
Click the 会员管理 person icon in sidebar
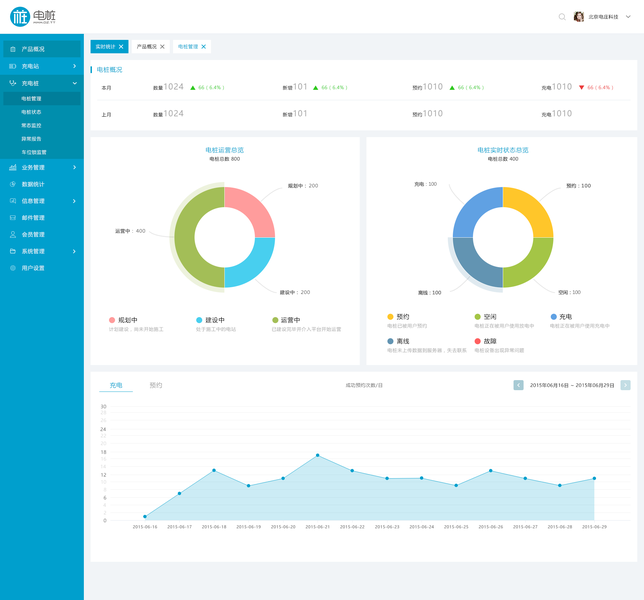pos(13,234)
